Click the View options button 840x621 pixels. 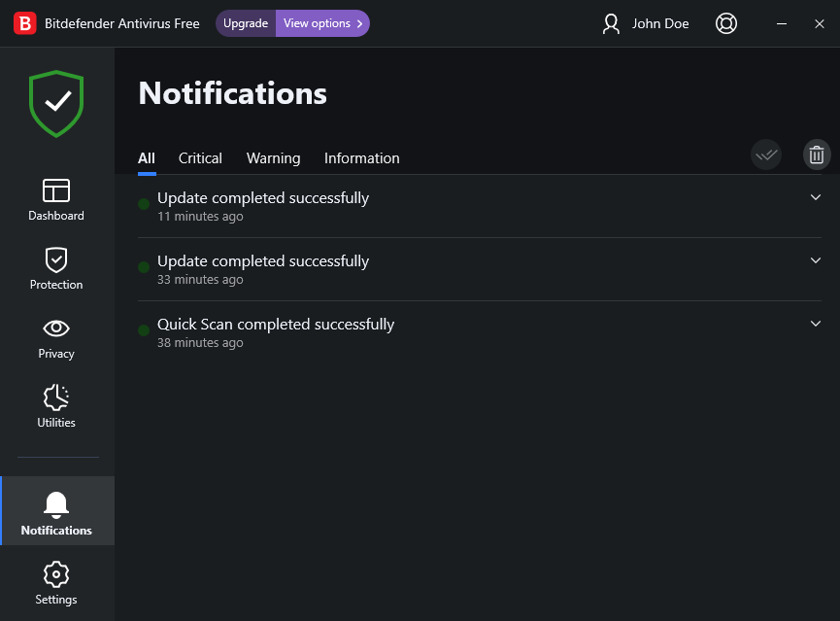pyautogui.click(x=322, y=23)
